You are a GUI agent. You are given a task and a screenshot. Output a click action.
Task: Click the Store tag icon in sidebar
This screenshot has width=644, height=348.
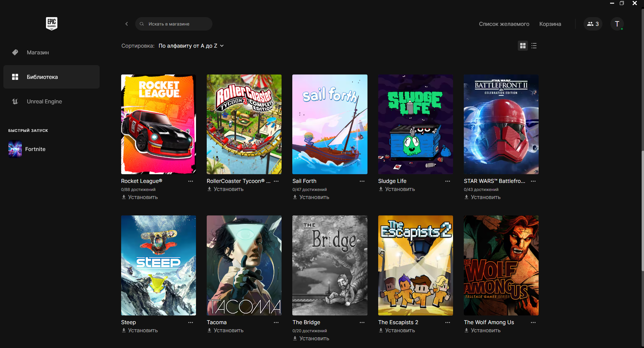click(15, 52)
